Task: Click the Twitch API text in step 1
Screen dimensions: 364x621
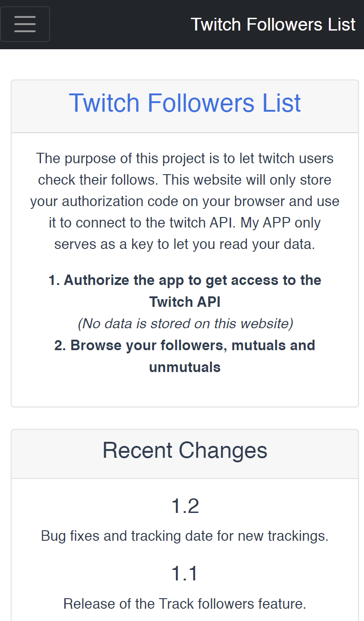Action: tap(185, 302)
